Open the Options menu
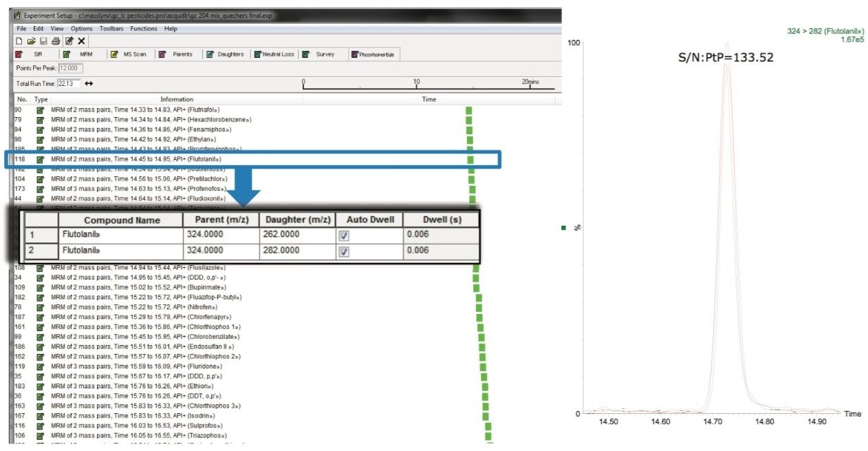The width and height of the screenshot is (868, 451). pos(81,29)
